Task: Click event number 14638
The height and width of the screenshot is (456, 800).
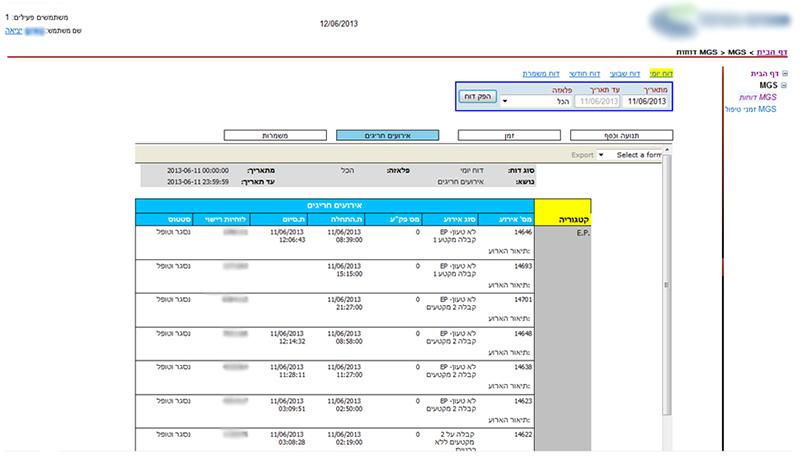Action: [x=523, y=367]
